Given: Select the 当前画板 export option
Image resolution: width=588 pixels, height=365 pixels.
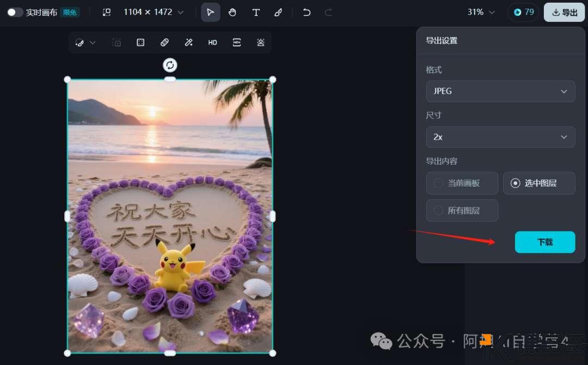Looking at the screenshot, I should 462,183.
